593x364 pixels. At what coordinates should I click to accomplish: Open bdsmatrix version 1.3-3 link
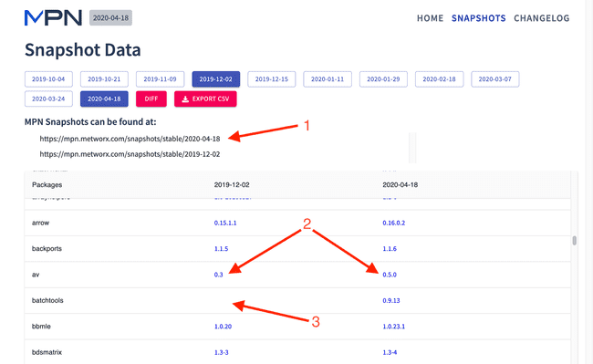coord(222,352)
